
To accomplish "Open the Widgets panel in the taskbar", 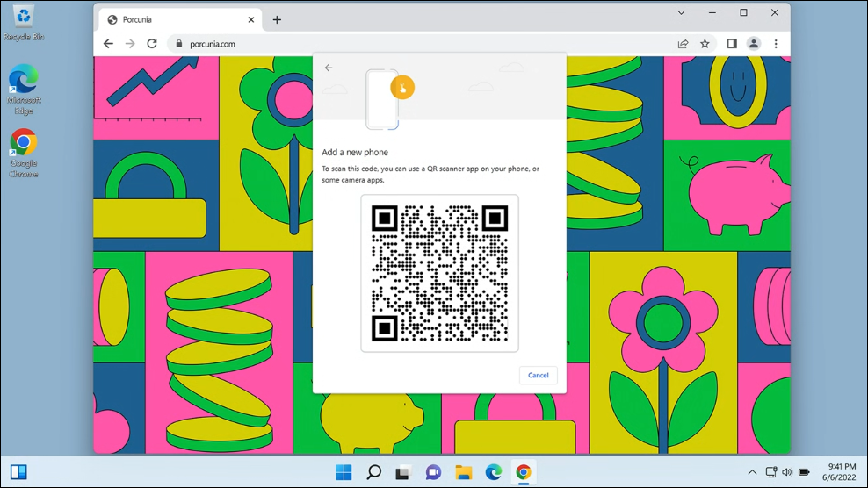I will [18, 472].
